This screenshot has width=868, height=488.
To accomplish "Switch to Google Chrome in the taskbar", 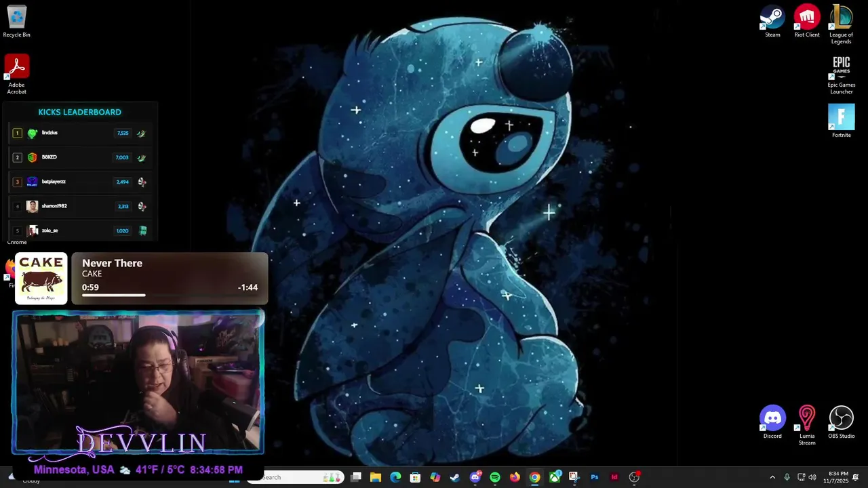I will 534,477.
